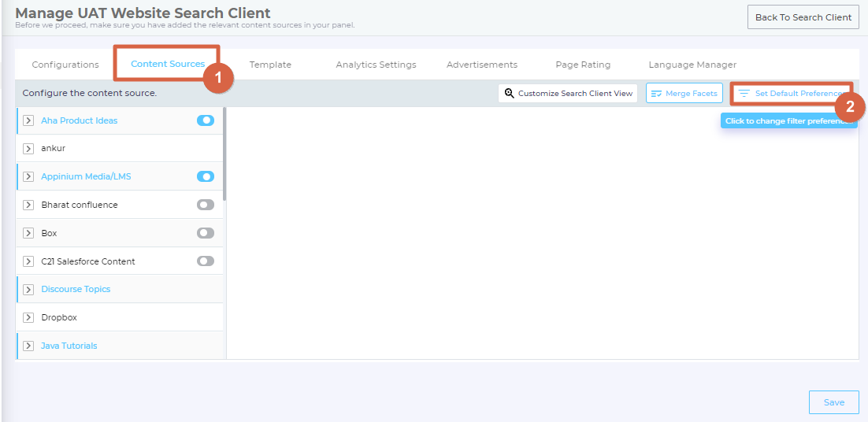Expand the Dropbox source row

point(28,318)
